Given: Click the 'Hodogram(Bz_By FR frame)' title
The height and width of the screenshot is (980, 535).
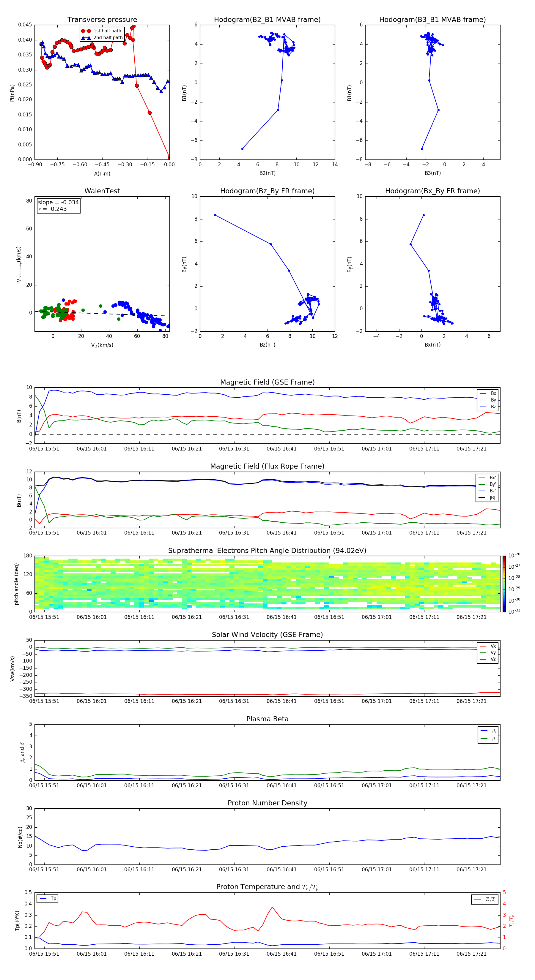Looking at the screenshot, I should (267, 191).
